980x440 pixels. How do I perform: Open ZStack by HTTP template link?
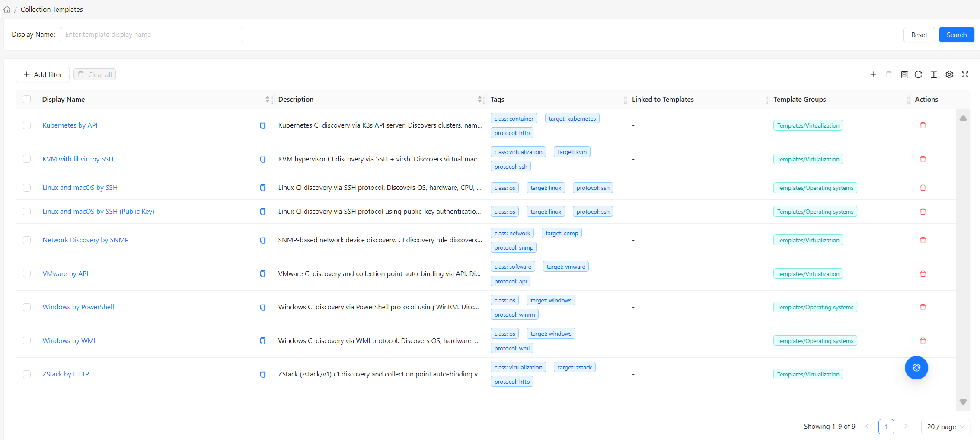66,374
